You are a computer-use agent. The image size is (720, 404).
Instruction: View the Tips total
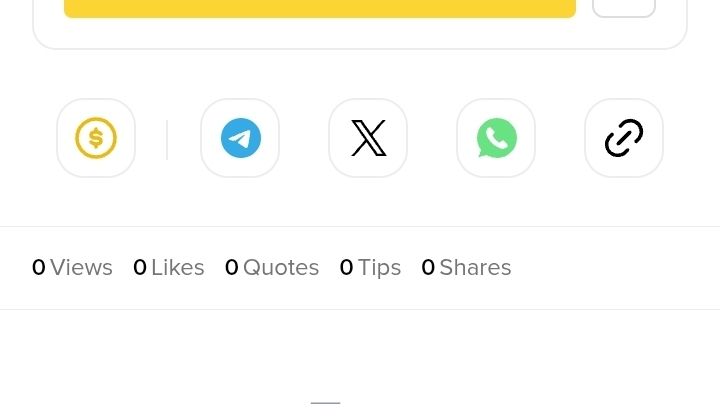coord(370,267)
